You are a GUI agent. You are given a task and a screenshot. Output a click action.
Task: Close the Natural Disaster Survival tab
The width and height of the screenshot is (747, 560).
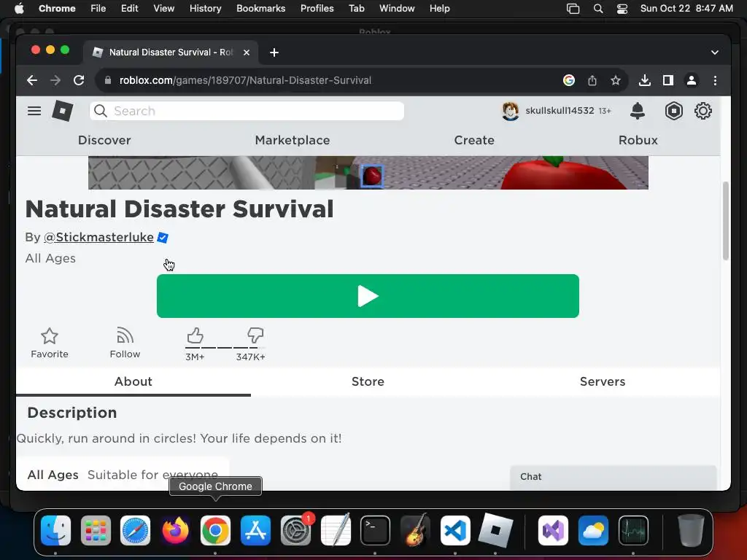pyautogui.click(x=247, y=52)
